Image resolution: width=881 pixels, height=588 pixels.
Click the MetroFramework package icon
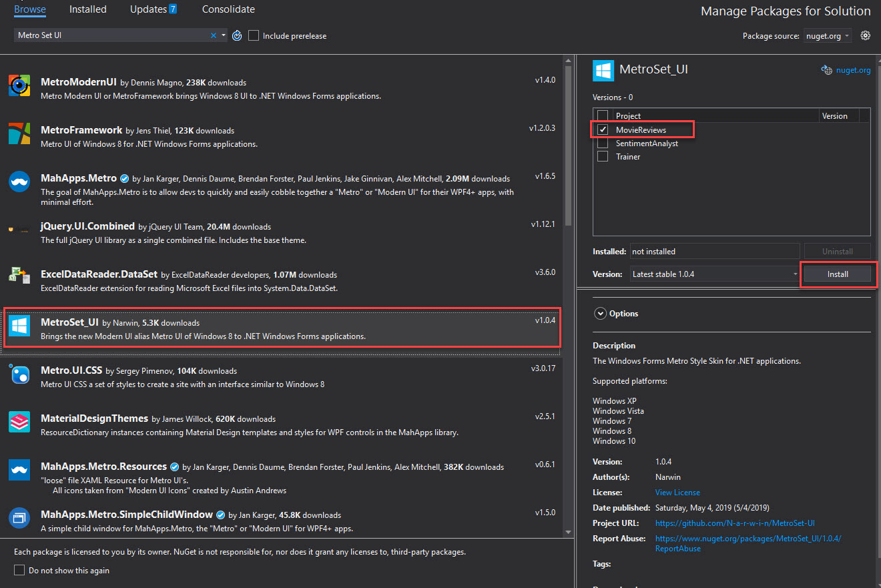coord(19,133)
